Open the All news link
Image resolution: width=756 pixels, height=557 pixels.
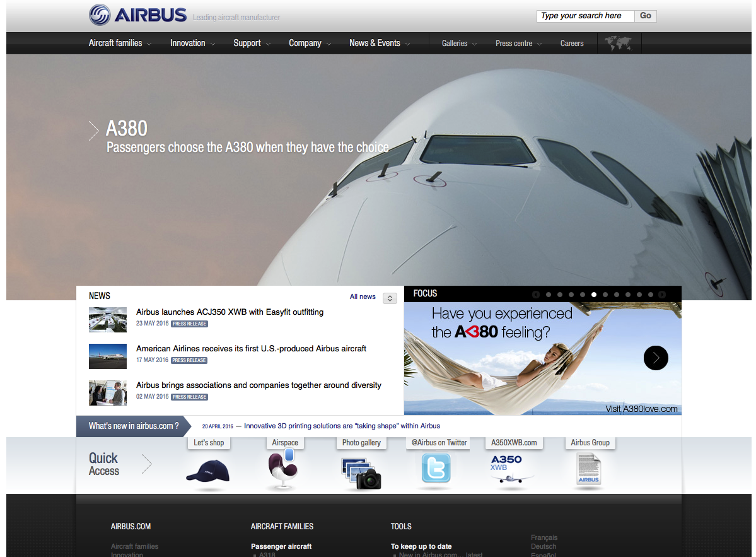pos(362,296)
